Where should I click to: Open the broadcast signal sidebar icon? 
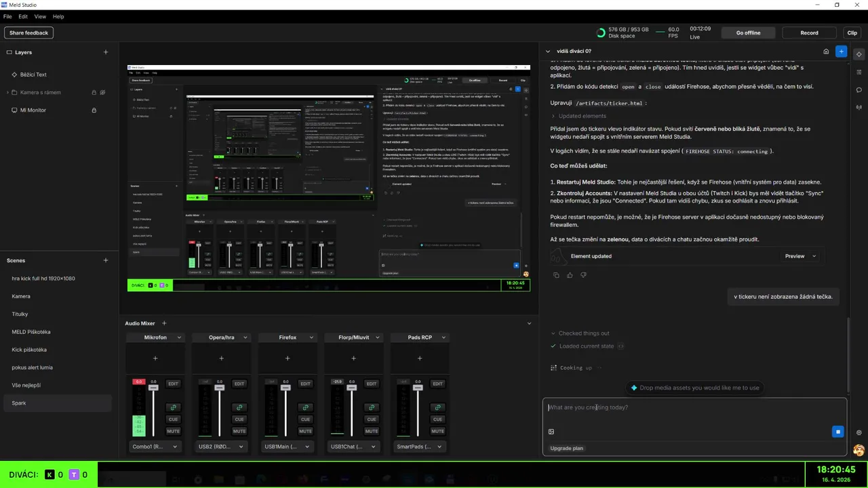(x=859, y=107)
